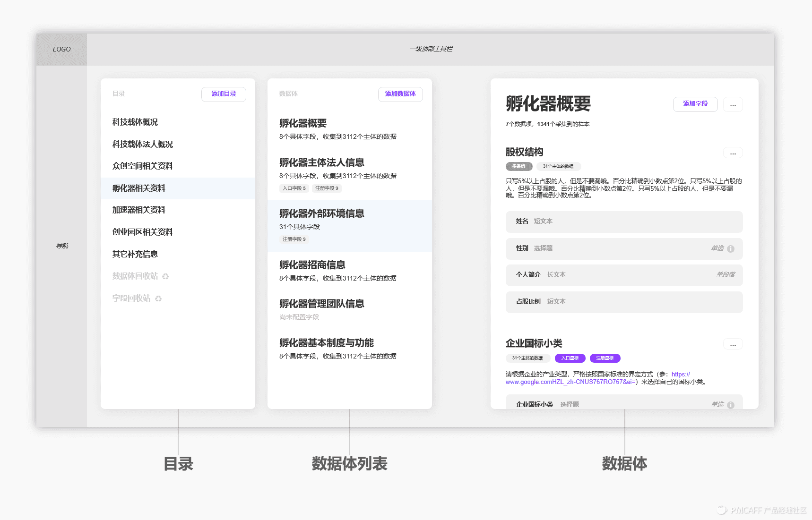
Task: Click the info icon in 企业国标小类 field row
Action: [x=731, y=405]
